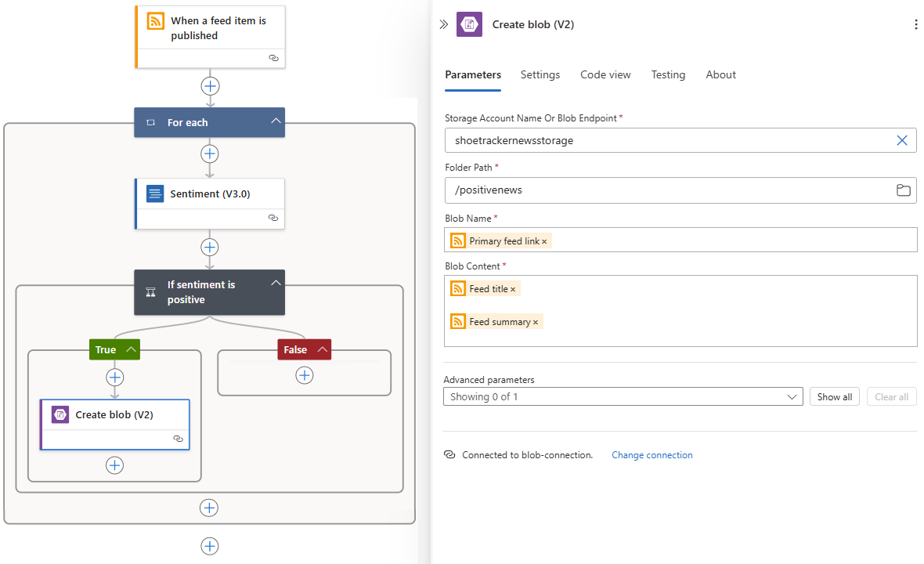
Task: Open the ellipsis menu for Create blob (V2)
Action: tap(915, 24)
